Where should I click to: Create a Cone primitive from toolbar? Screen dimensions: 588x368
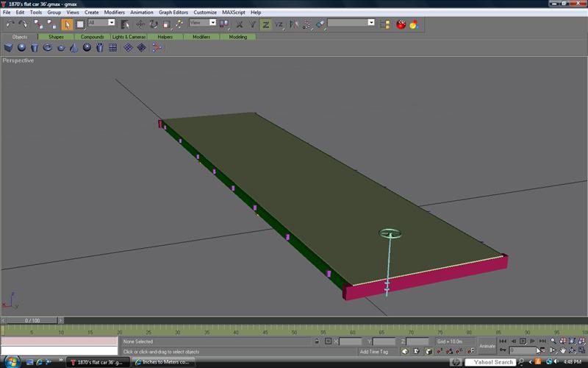[x=73, y=48]
